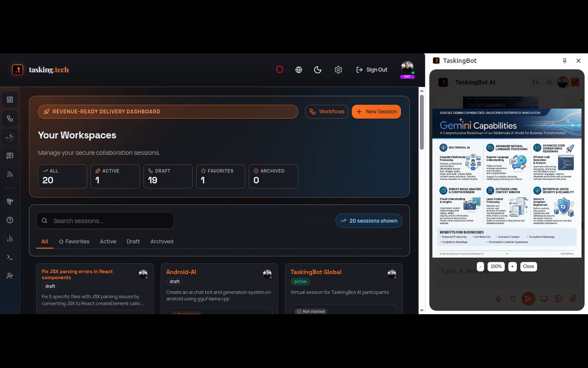Click the TaskingBot AI logout arrow icon

click(x=536, y=82)
